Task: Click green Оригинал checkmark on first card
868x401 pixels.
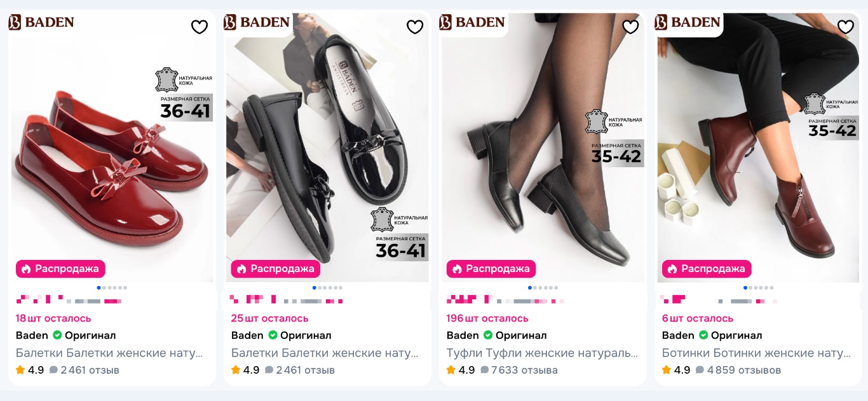Action: pos(57,335)
